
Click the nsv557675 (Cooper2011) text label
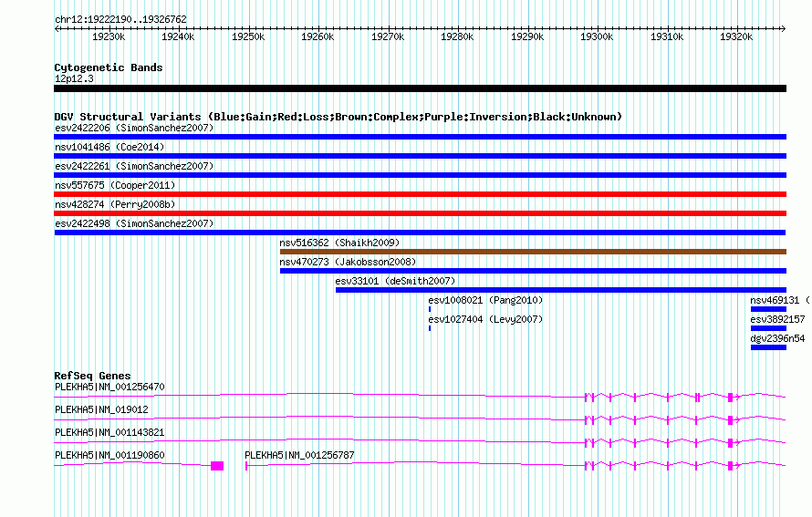[115, 185]
